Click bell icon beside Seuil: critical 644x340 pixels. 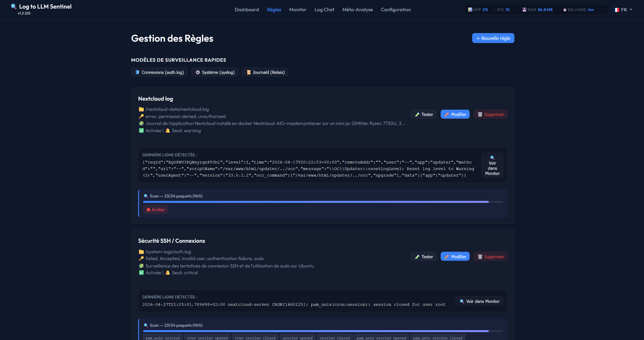point(168,273)
